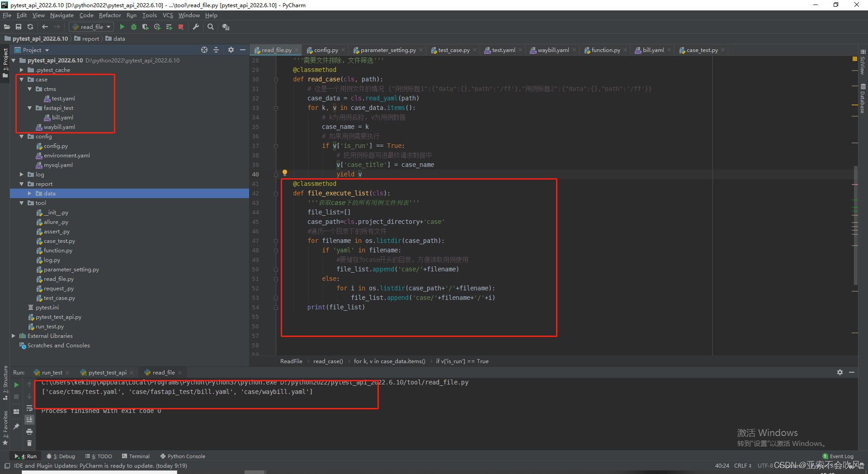Switch to run_test run tab
The height and width of the screenshot is (474, 868).
pyautogui.click(x=52, y=373)
